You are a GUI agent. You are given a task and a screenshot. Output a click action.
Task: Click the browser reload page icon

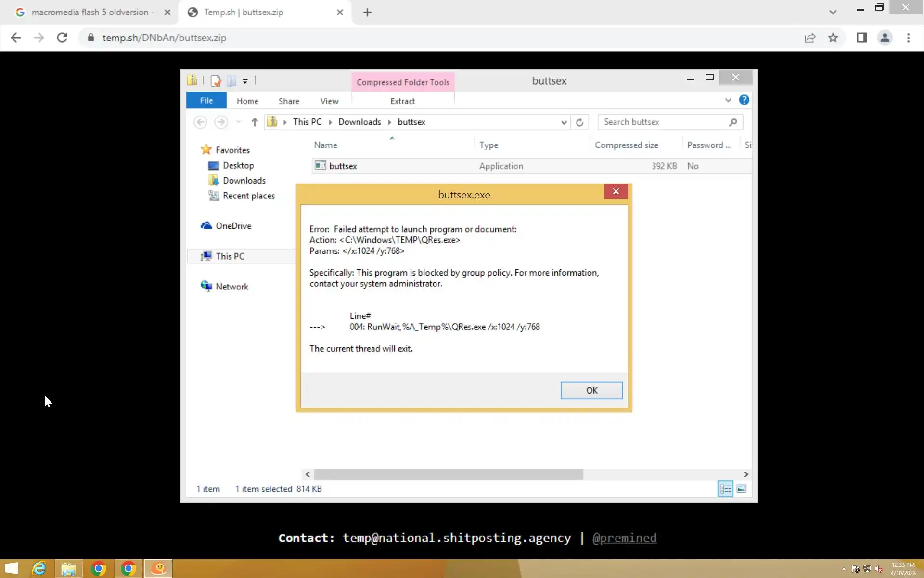click(x=62, y=38)
